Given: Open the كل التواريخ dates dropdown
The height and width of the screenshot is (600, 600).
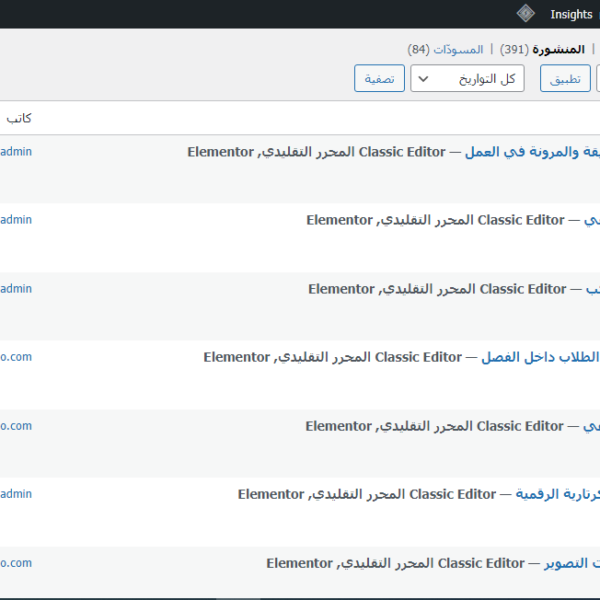Looking at the screenshot, I should coord(467,78).
